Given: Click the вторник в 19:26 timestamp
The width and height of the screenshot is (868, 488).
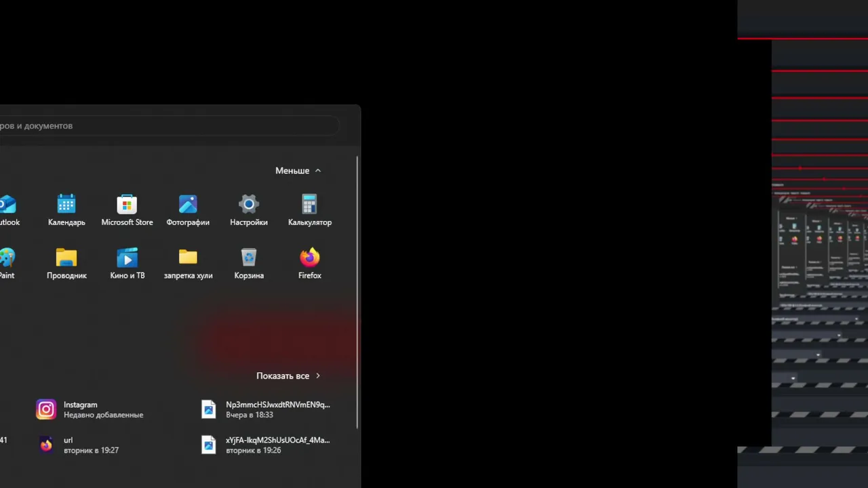Looking at the screenshot, I should (254, 450).
